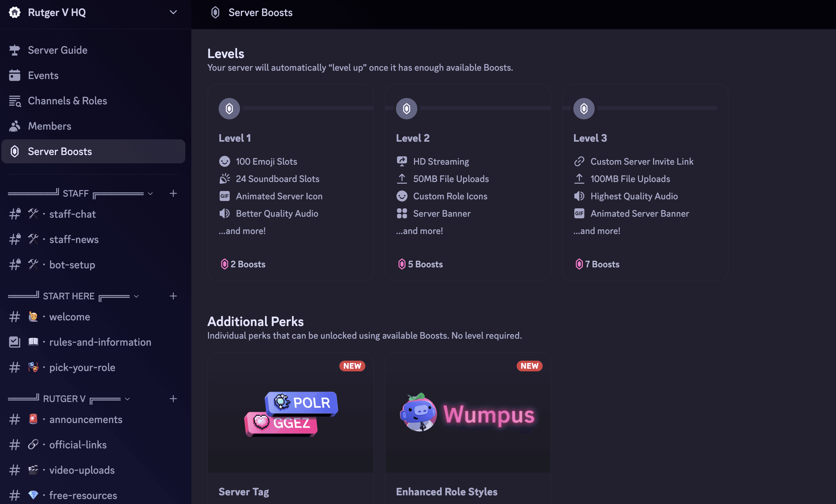Viewport: 836px width, 504px height.
Task: Open the Rutger V HQ server dropdown chevron
Action: tap(173, 12)
